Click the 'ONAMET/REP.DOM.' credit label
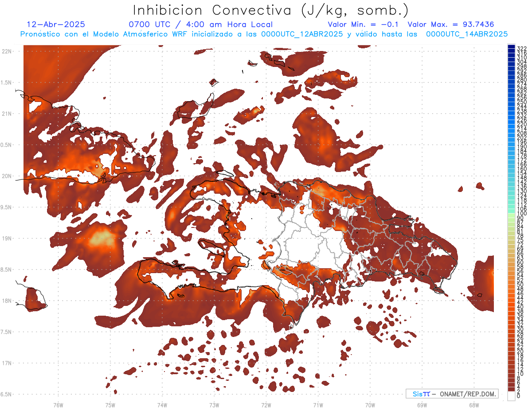This screenshot has width=532, height=411. pyautogui.click(x=467, y=394)
